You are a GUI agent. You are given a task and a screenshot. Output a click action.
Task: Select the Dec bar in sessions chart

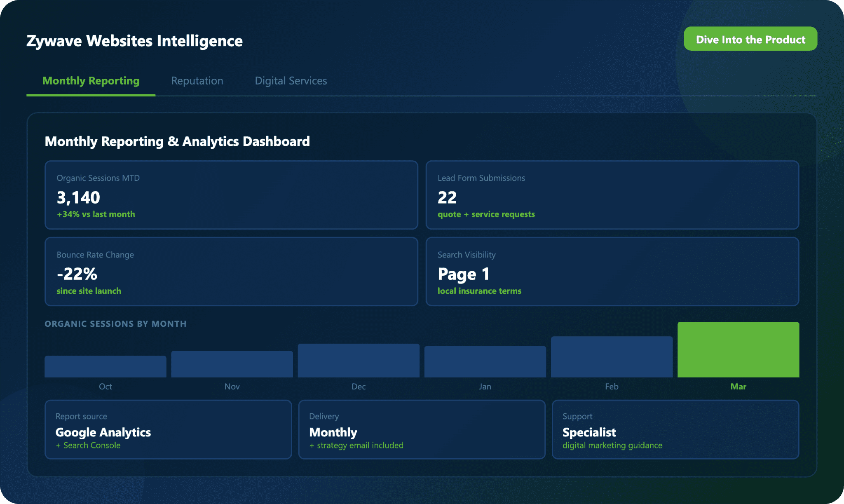tap(359, 361)
